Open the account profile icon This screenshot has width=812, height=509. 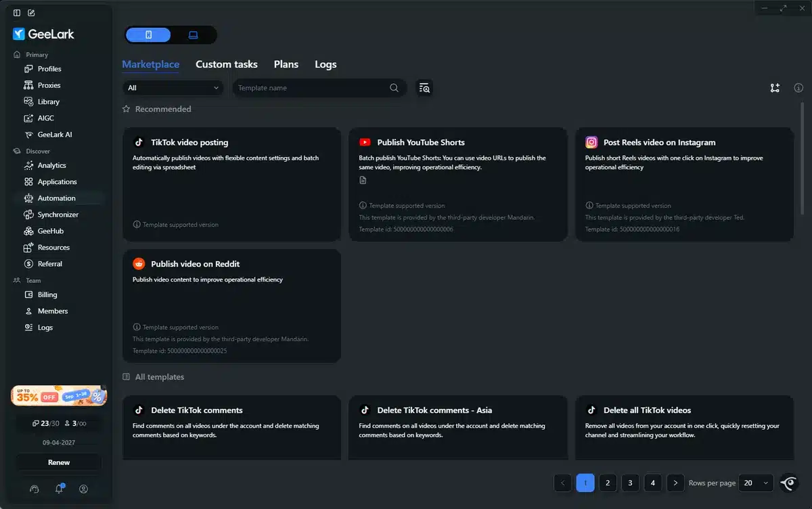pyautogui.click(x=83, y=489)
